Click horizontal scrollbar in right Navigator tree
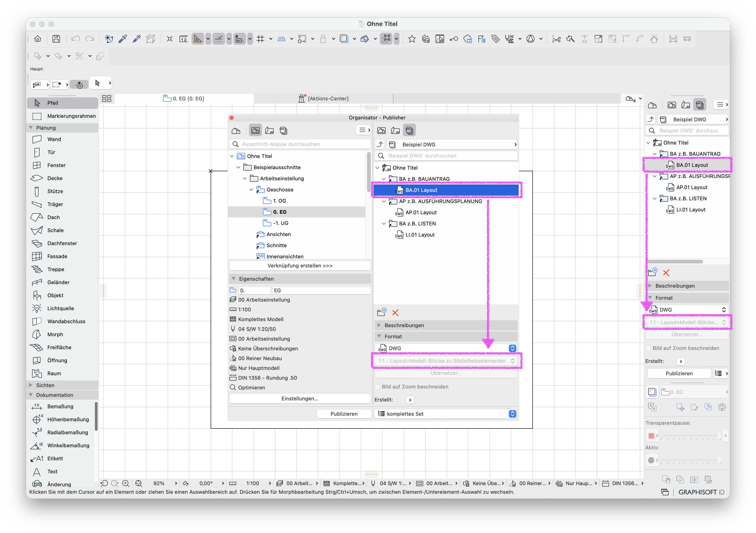756x533 pixels. (675, 262)
